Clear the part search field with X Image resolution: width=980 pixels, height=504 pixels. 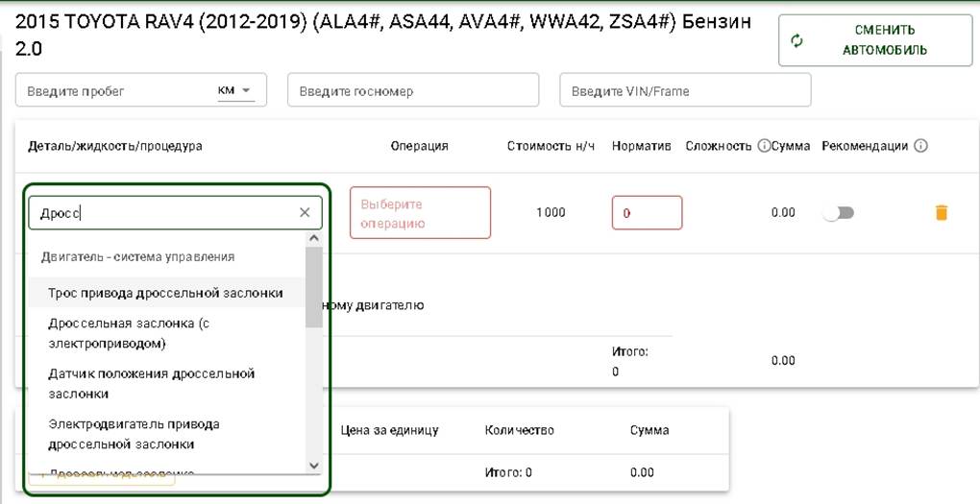[x=305, y=212]
